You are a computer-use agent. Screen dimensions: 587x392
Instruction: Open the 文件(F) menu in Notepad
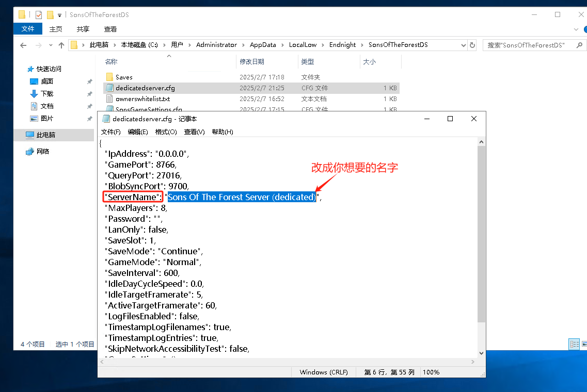click(111, 132)
